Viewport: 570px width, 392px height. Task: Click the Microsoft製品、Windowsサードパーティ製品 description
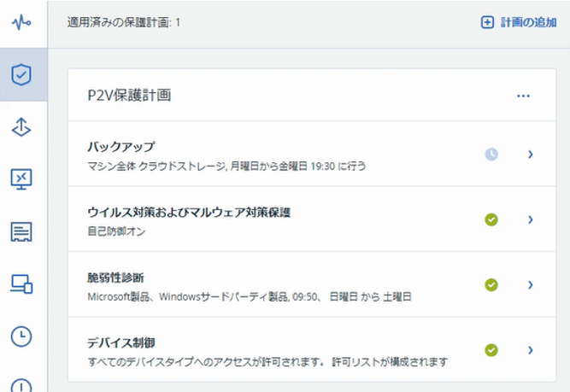(250, 297)
